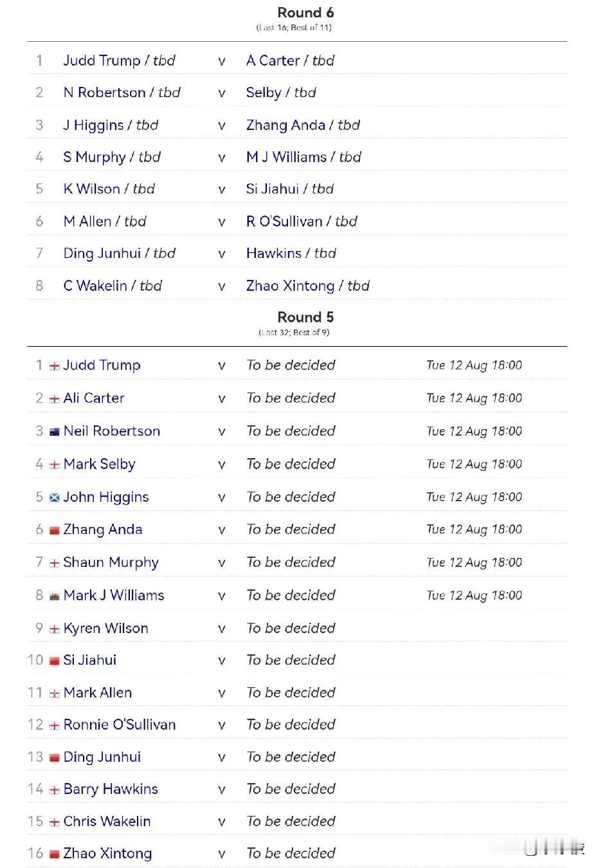Open Zhang Anda link in Round 6
The width and height of the screenshot is (598, 868).
point(285,125)
